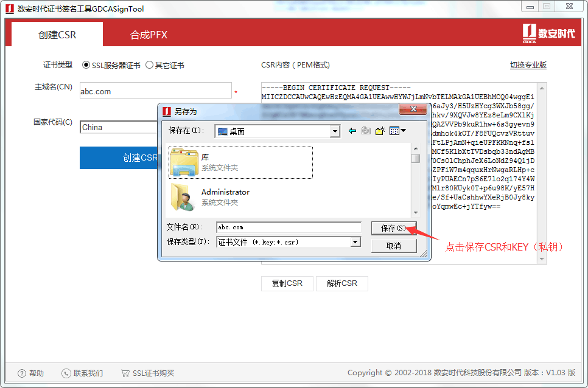
Task: Open the SSL证书购买 link
Action: click(153, 373)
